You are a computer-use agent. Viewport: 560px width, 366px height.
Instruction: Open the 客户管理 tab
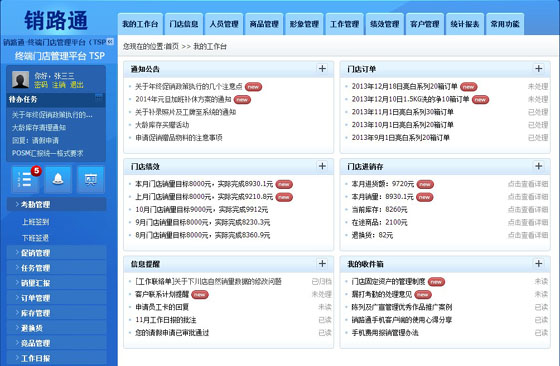(425, 24)
